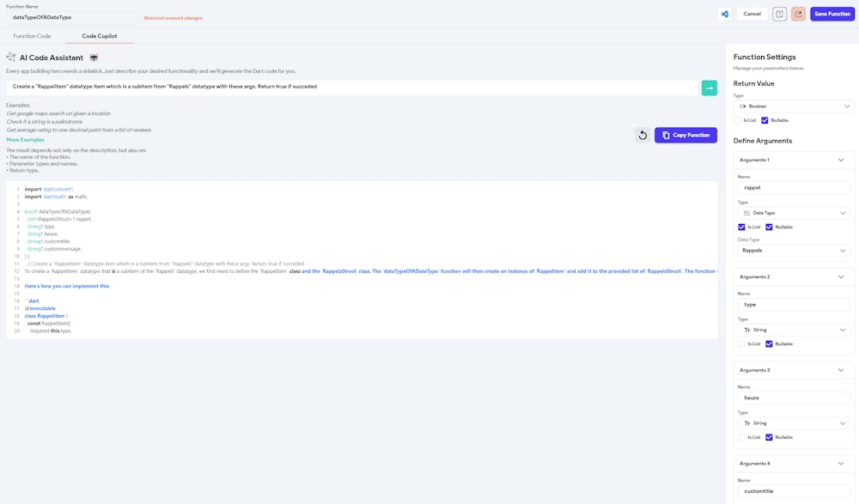Collapse the Arguments 3 section
This screenshot has width=859, height=504.
[x=841, y=370]
